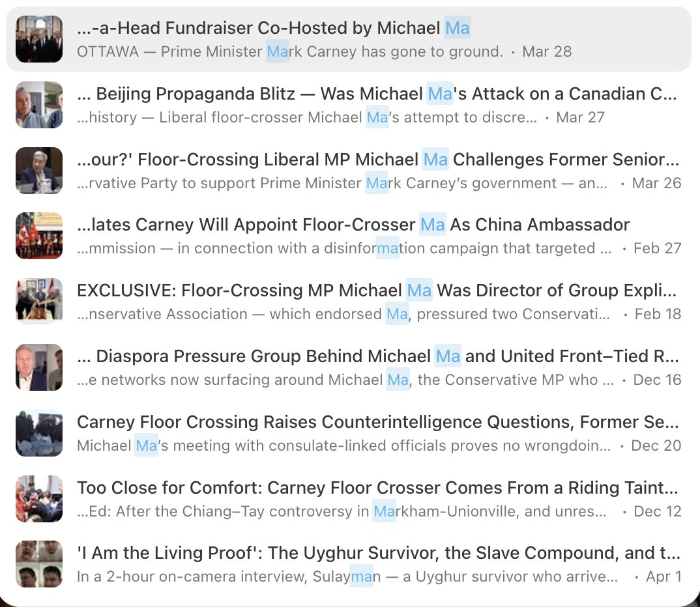
Task: Click thumbnail of the Mar 28 fundraiser article
Action: [x=39, y=39]
